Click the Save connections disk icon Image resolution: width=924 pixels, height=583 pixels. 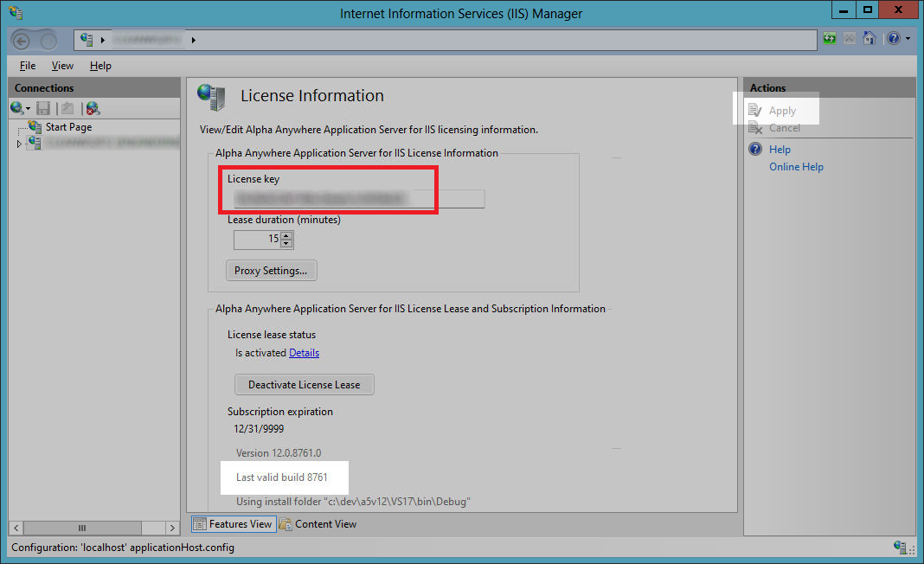(43, 108)
